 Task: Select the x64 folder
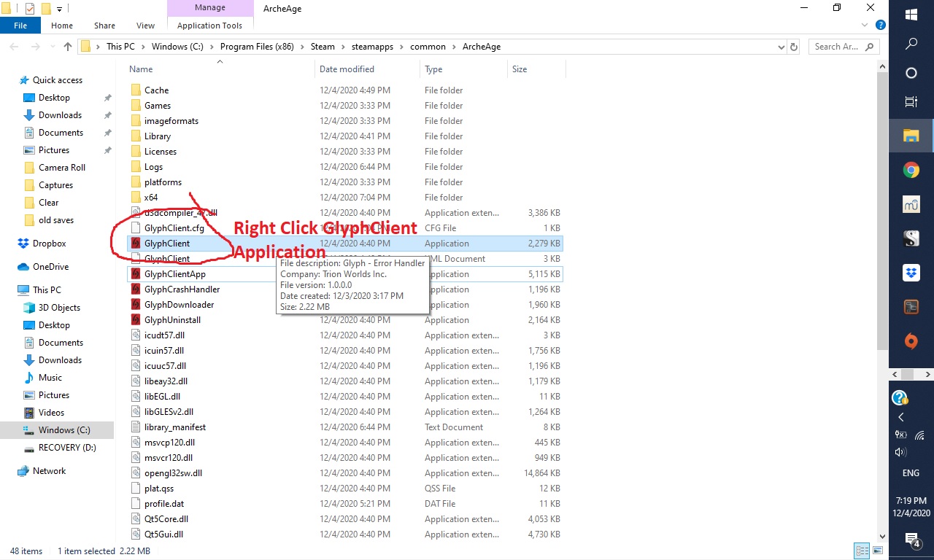[x=150, y=198]
